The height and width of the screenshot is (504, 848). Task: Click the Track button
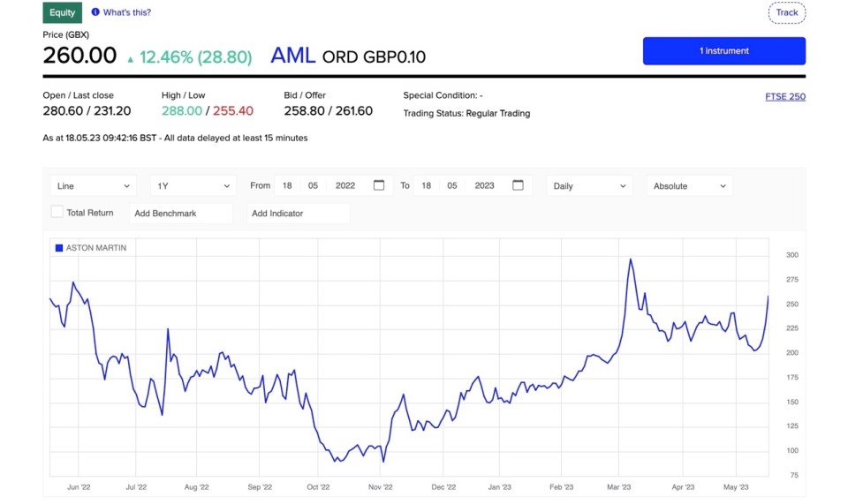[787, 12]
